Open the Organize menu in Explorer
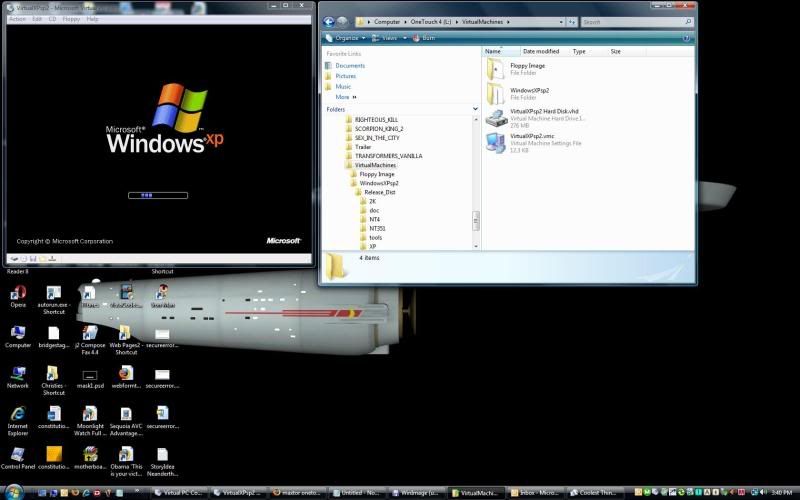Viewport: 800px width, 500px height. (x=345, y=38)
